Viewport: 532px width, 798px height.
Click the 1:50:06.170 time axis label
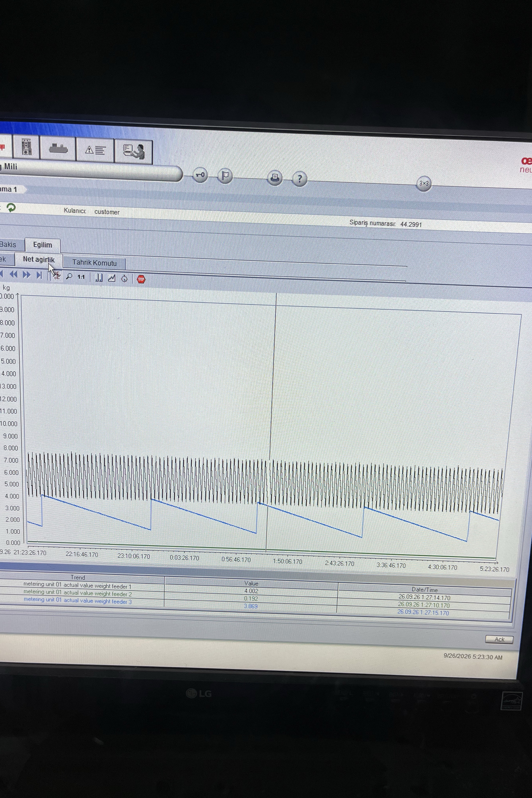point(287,562)
